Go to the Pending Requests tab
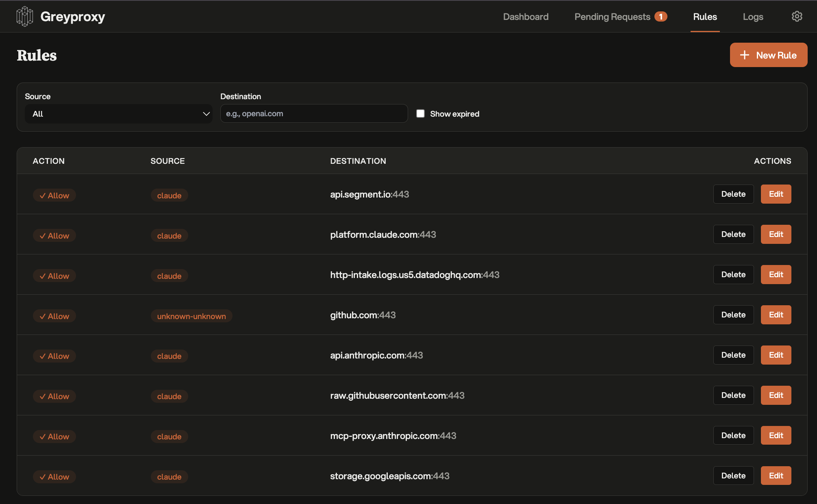This screenshot has width=817, height=504. pos(612,17)
